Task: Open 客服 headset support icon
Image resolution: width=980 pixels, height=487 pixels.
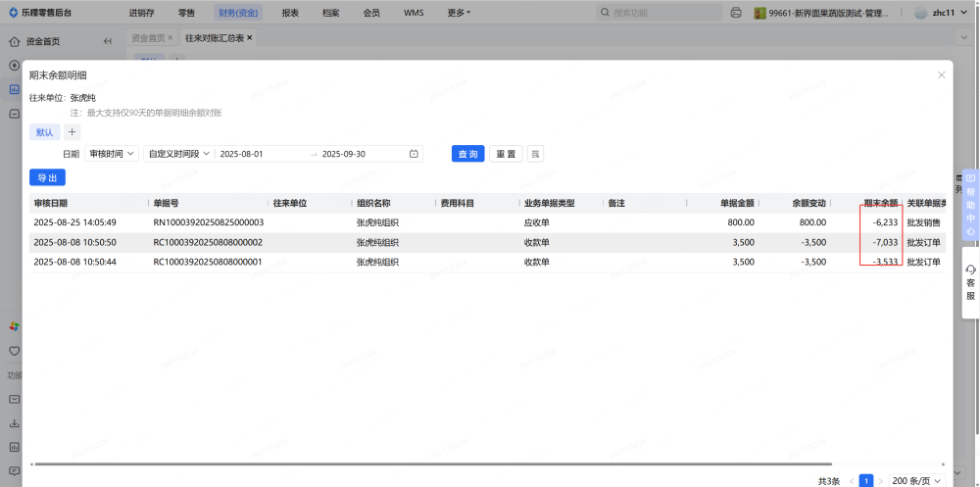Action: (970, 282)
